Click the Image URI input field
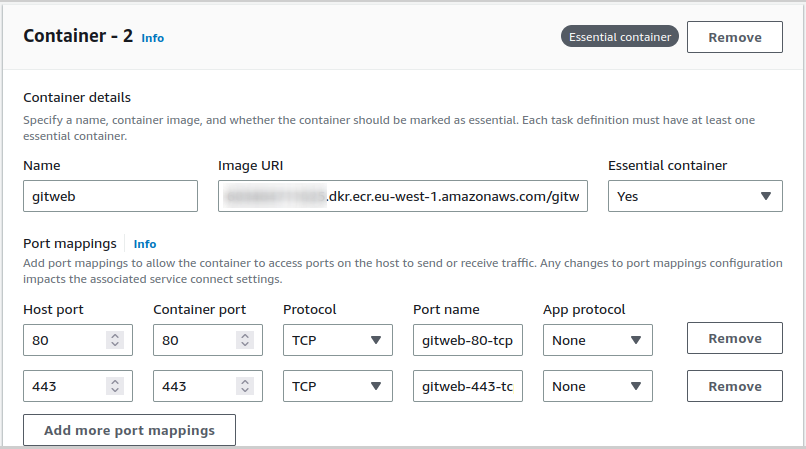The height and width of the screenshot is (449, 806). pos(402,196)
